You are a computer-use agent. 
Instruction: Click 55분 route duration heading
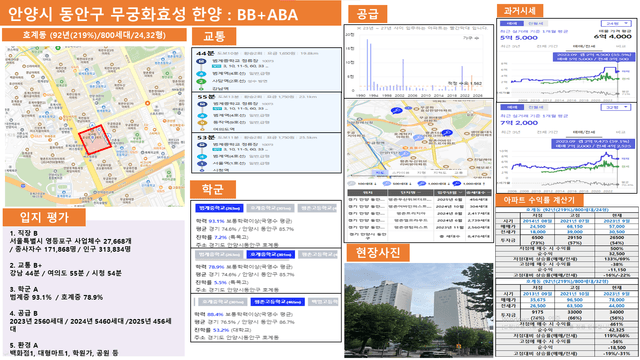pos(206,97)
